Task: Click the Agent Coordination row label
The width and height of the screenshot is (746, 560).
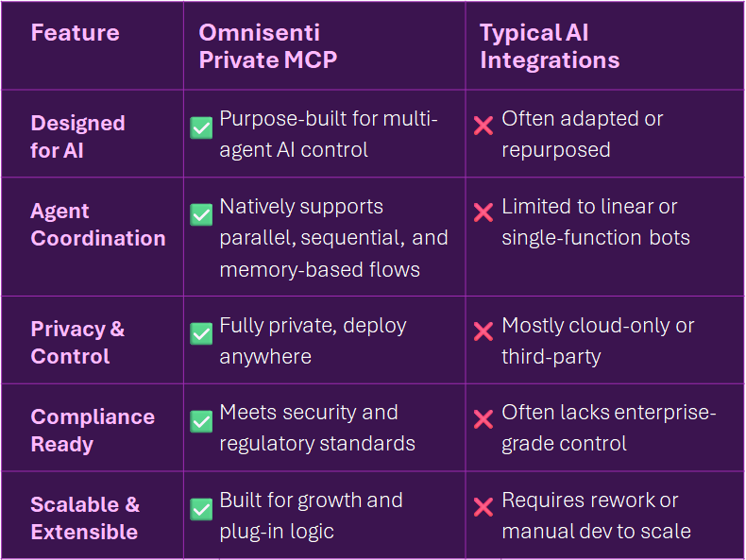Action: point(97,224)
